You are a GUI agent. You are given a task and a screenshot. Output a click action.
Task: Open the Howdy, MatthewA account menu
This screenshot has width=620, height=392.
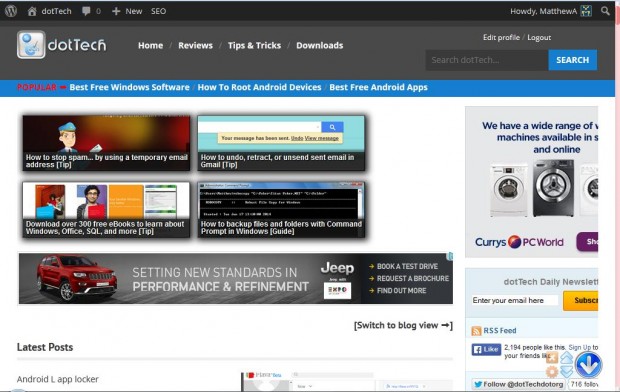coord(550,11)
